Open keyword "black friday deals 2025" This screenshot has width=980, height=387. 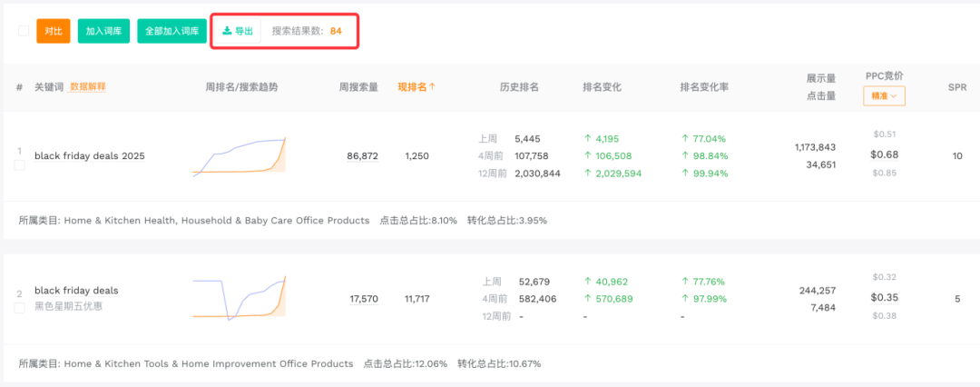89,156
